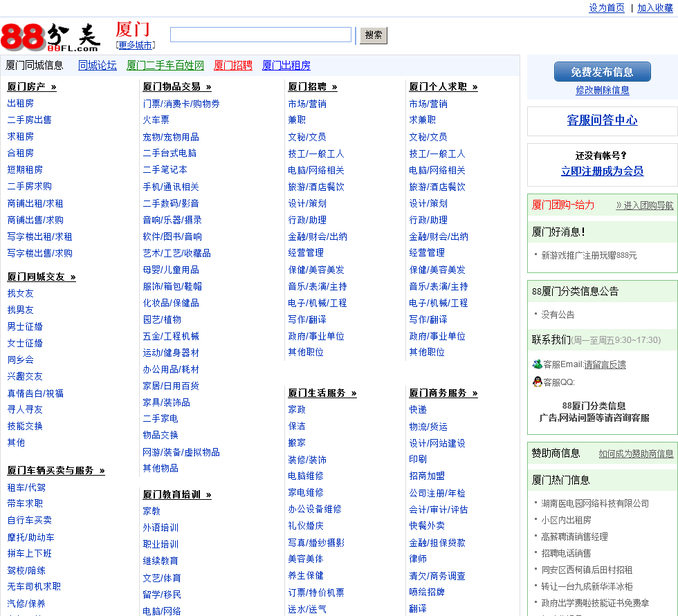The width and height of the screenshot is (678, 616).
Task: Open 金融/财会/出纳 under 厦门招聘
Action: click(x=318, y=236)
